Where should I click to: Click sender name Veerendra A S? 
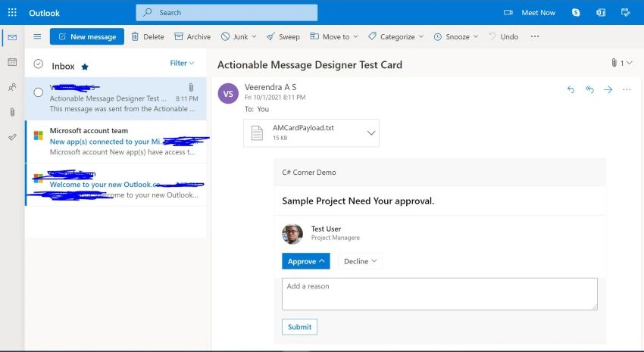pos(270,87)
